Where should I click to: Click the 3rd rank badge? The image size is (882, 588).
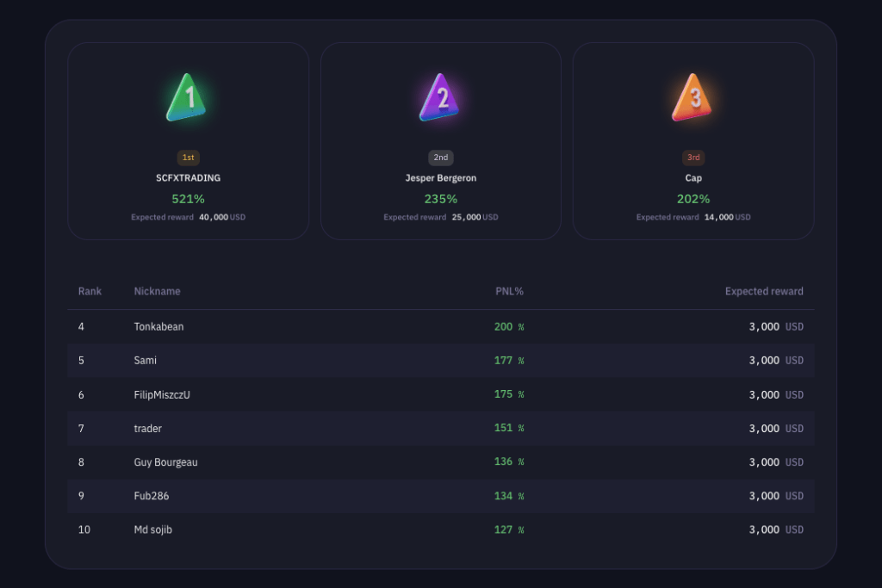click(693, 158)
